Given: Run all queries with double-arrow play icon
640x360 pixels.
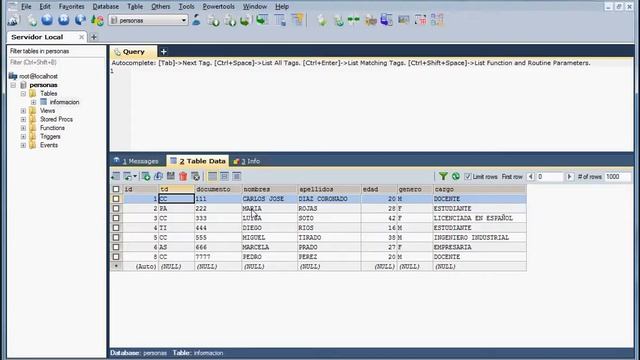Looking at the screenshot, I should [x=64, y=20].
